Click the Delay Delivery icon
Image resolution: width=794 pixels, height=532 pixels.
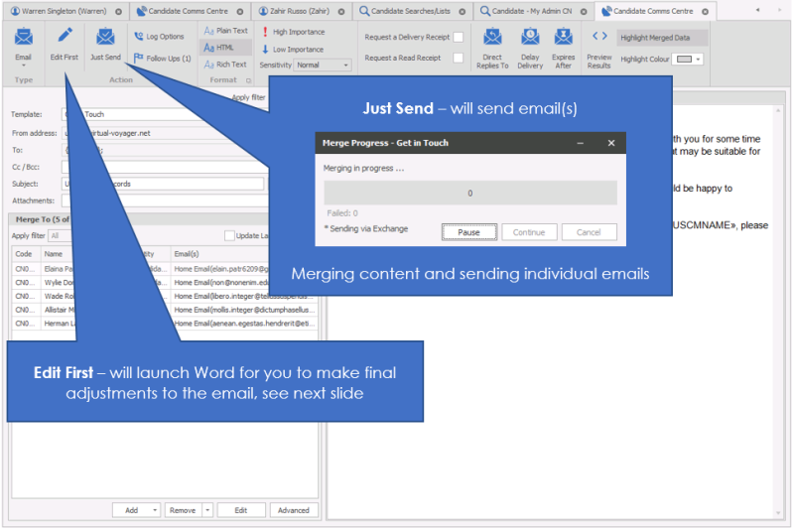click(530, 38)
